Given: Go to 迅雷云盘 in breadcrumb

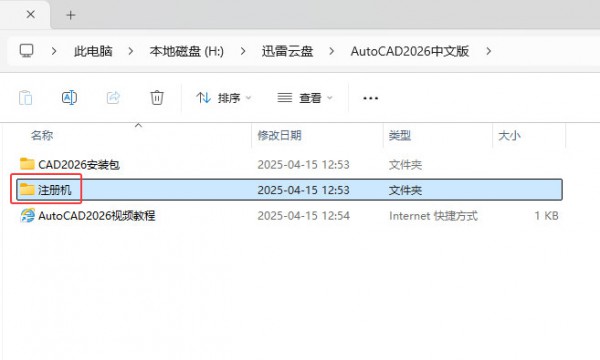Looking at the screenshot, I should point(287,51).
